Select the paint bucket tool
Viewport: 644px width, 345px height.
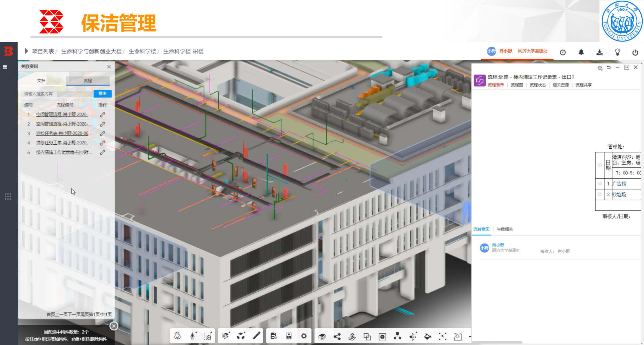coord(428,336)
